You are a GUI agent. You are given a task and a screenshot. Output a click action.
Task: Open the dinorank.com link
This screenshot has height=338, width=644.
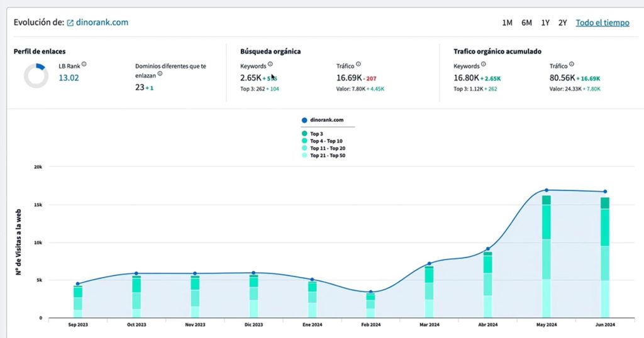click(102, 23)
